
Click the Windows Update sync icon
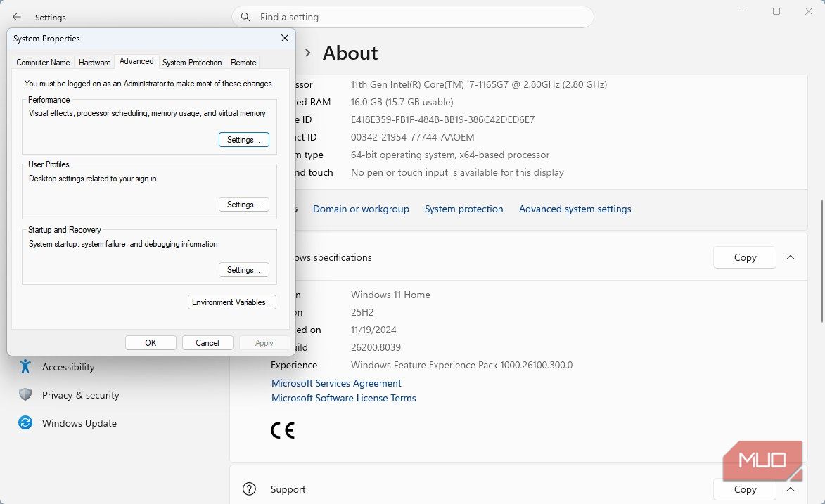pyautogui.click(x=25, y=422)
